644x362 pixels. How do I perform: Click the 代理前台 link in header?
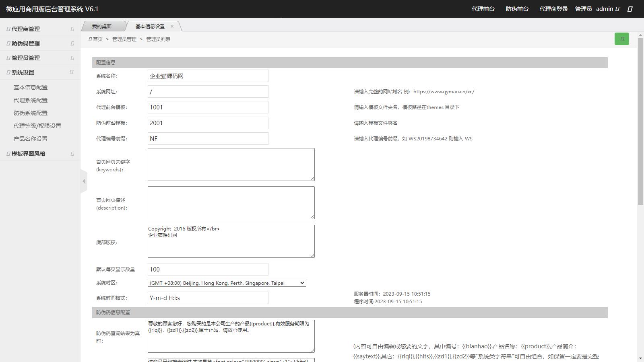pyautogui.click(x=483, y=9)
